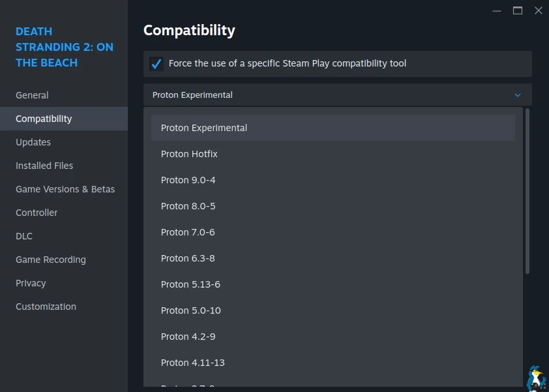Close the properties window
The width and height of the screenshot is (549, 392).
coord(539,10)
